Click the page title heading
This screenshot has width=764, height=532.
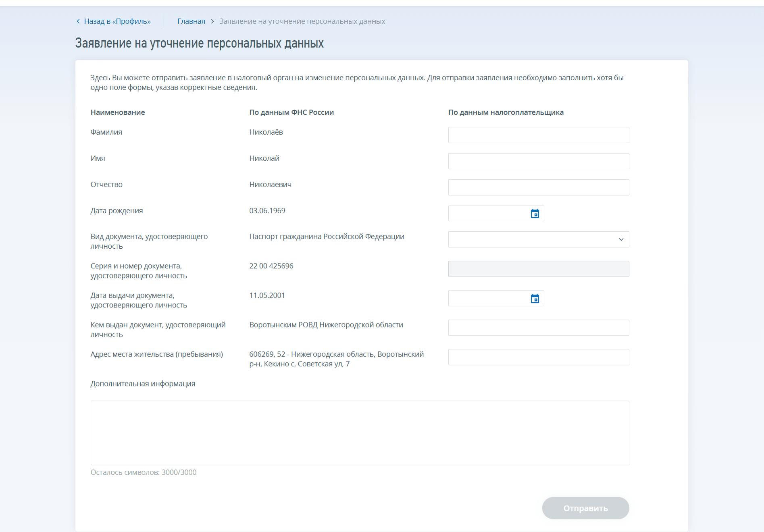point(200,43)
